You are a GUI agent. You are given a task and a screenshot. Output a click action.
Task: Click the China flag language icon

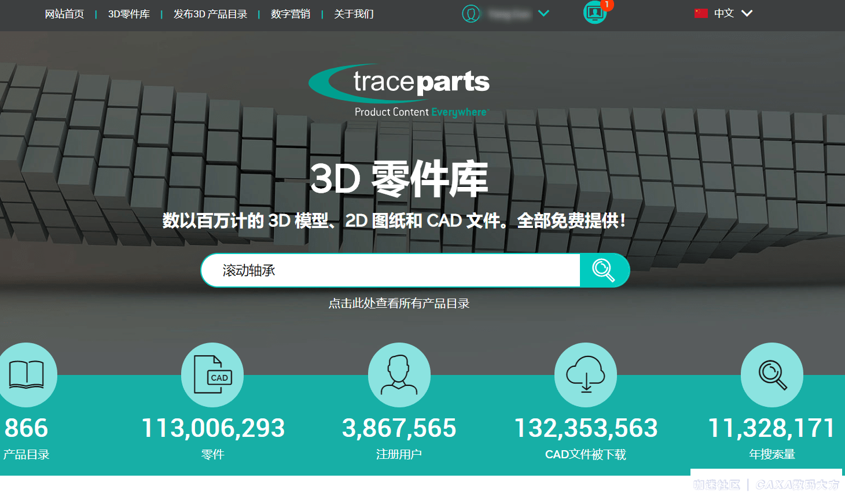pos(701,13)
